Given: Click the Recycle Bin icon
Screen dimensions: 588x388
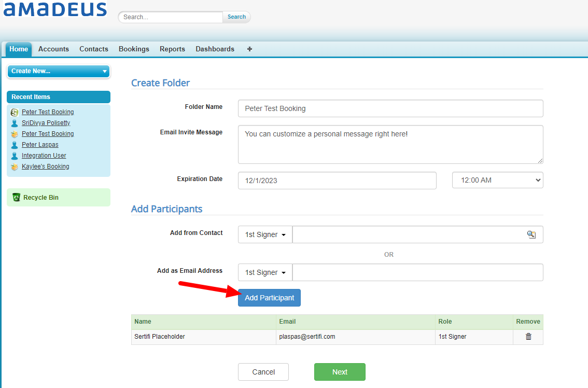Looking at the screenshot, I should click(x=16, y=198).
